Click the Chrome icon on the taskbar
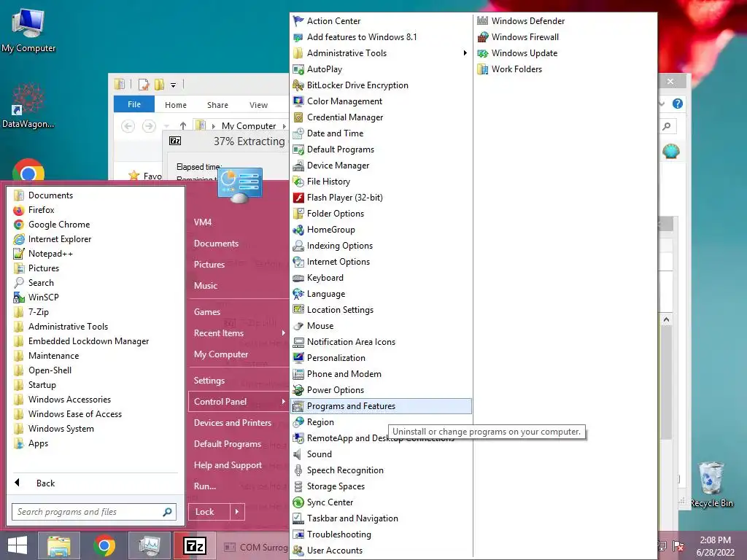Image resolution: width=747 pixels, height=560 pixels. [x=104, y=545]
